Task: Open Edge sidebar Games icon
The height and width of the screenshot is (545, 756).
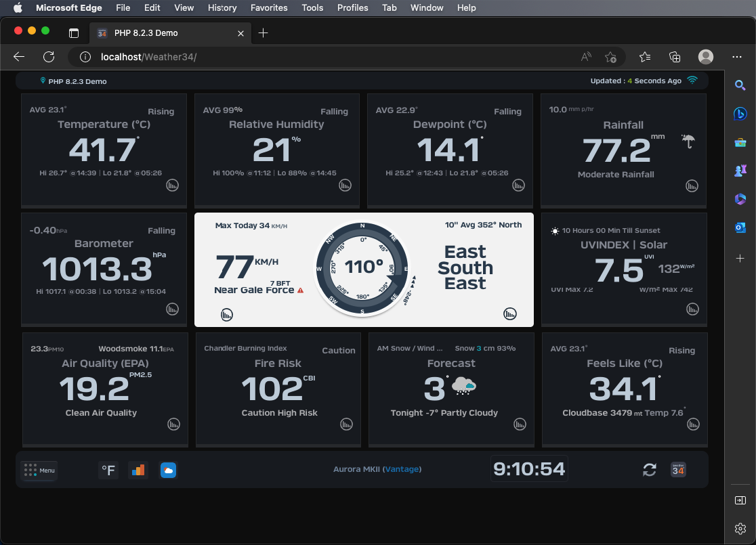Action: tap(740, 171)
